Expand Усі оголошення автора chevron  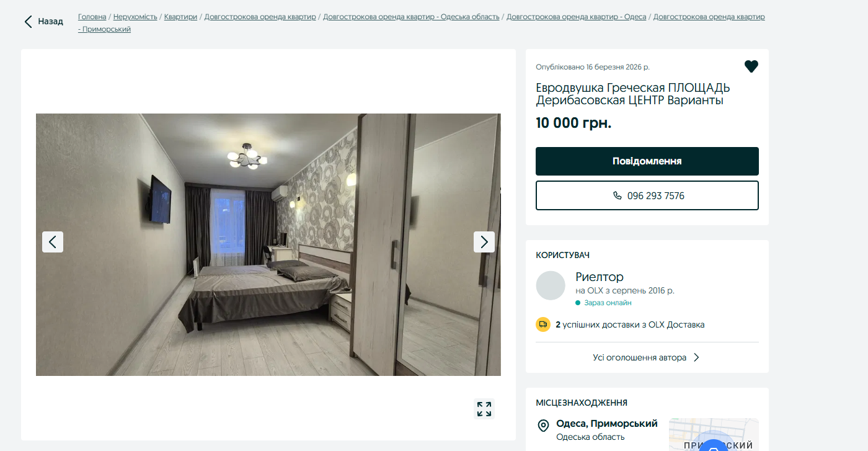point(696,357)
